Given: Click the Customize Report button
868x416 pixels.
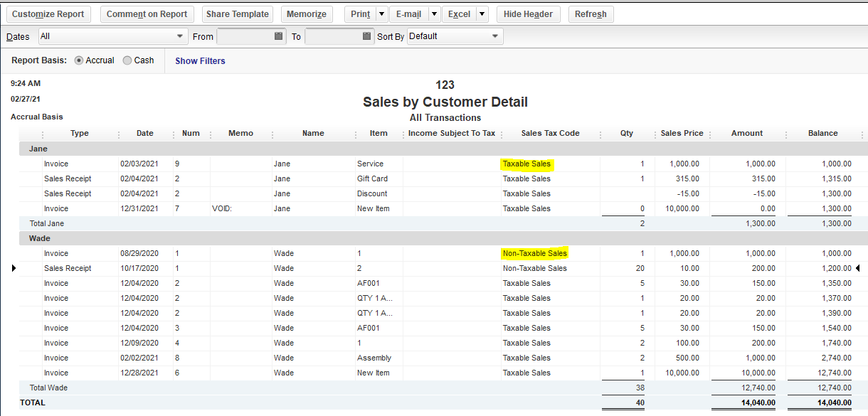Looking at the screenshot, I should 48,14.
